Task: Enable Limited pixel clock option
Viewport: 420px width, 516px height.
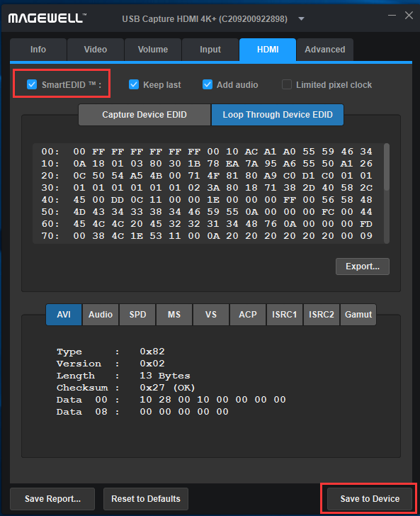Action: [287, 84]
